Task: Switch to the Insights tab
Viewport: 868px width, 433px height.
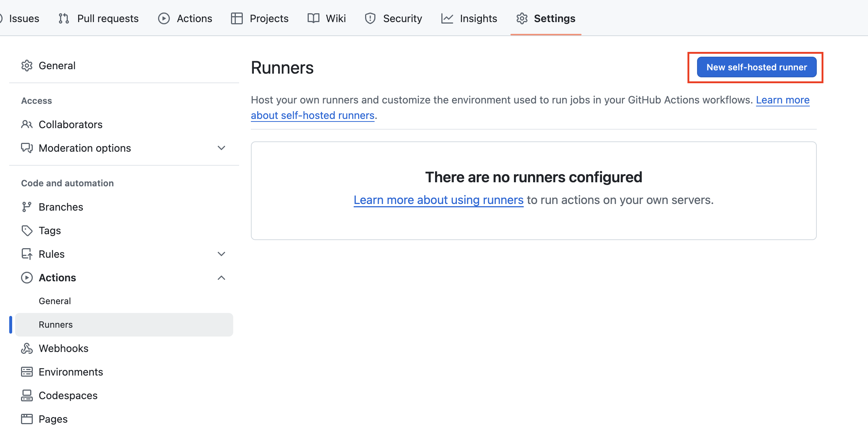Action: pos(469,18)
